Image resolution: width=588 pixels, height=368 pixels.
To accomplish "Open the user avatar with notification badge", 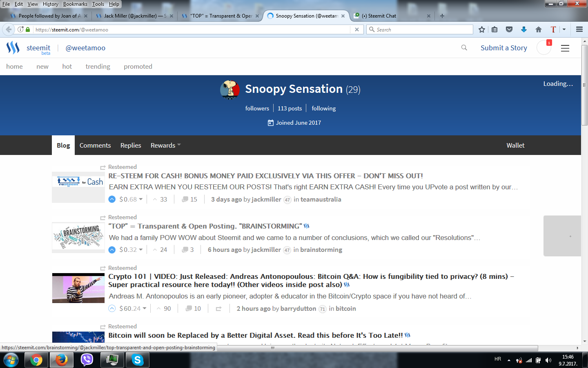I will [544, 47].
